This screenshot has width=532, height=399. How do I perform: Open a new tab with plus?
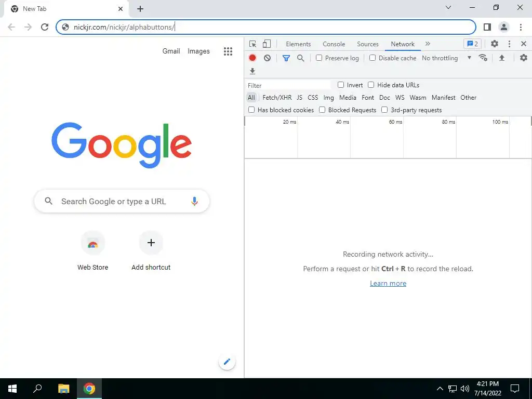[x=140, y=9]
